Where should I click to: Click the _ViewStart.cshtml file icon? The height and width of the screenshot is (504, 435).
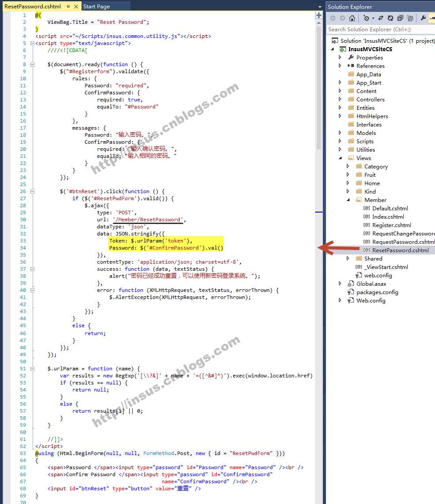coord(359,267)
